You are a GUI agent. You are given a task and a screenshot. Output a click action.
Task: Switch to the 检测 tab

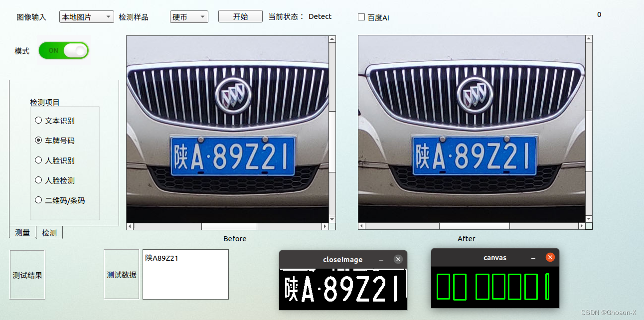coord(49,233)
